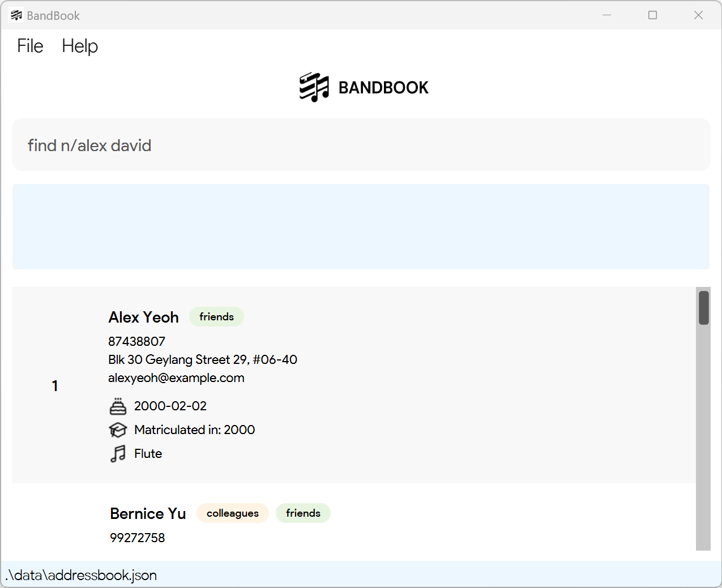Click Alex Yeoh's friends tag
The image size is (722, 588).
(x=216, y=317)
